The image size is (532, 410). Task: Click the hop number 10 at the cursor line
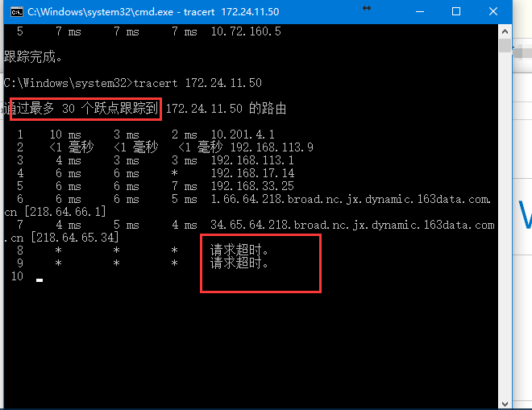tap(17, 276)
